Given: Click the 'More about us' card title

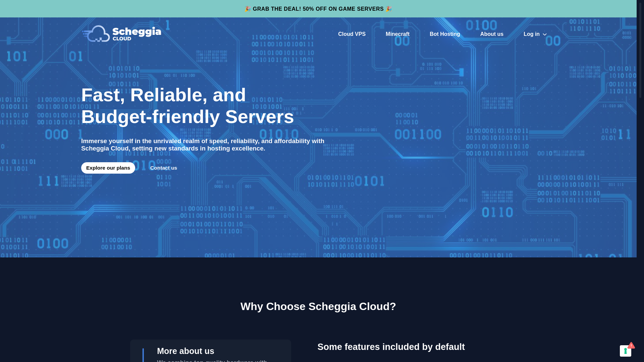Looking at the screenshot, I should [185, 351].
